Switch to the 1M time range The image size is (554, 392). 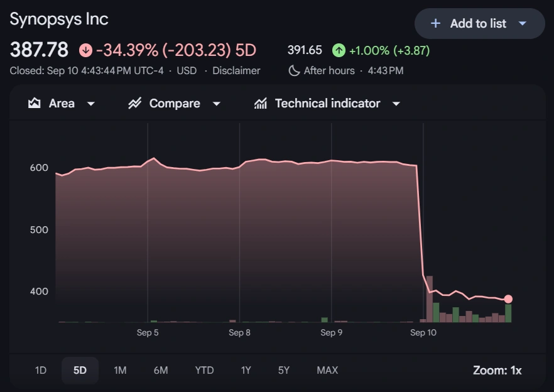120,370
